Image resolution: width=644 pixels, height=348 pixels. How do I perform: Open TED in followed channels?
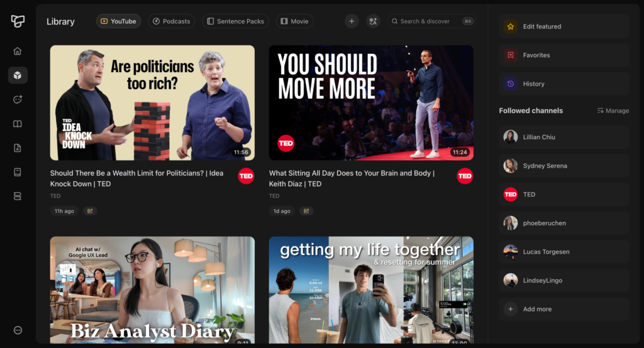564,194
